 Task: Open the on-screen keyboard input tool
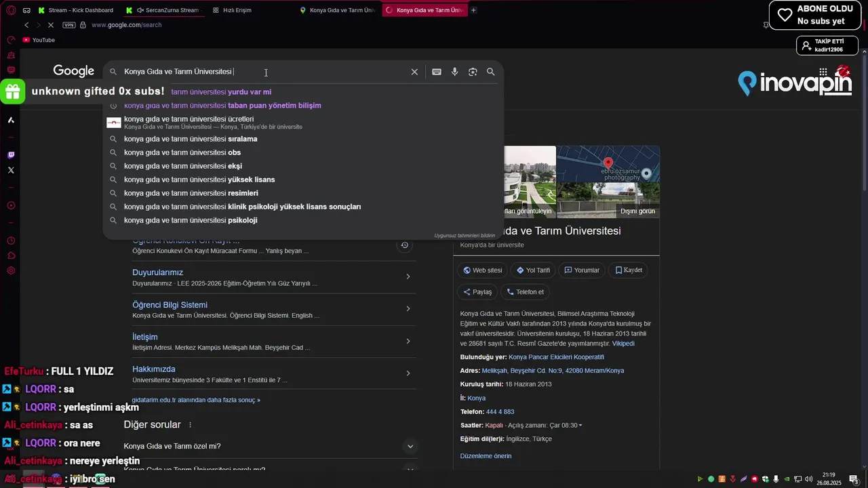tap(437, 72)
